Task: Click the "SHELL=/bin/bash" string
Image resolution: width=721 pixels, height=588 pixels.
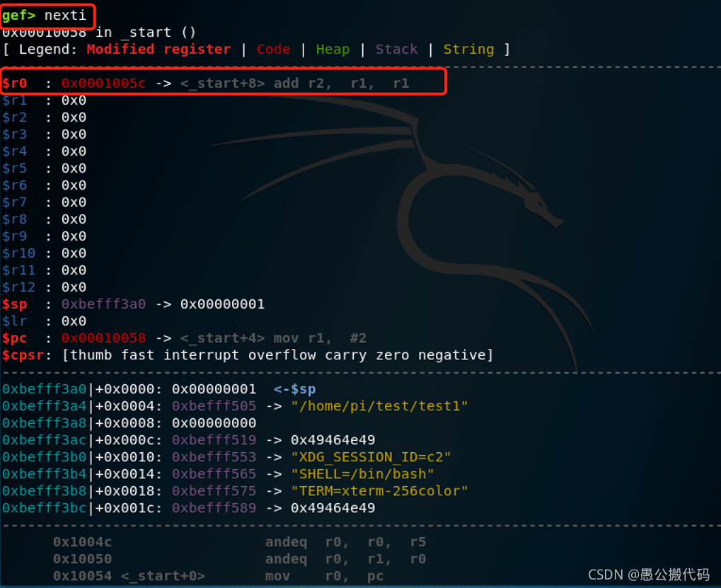Action: tap(362, 475)
